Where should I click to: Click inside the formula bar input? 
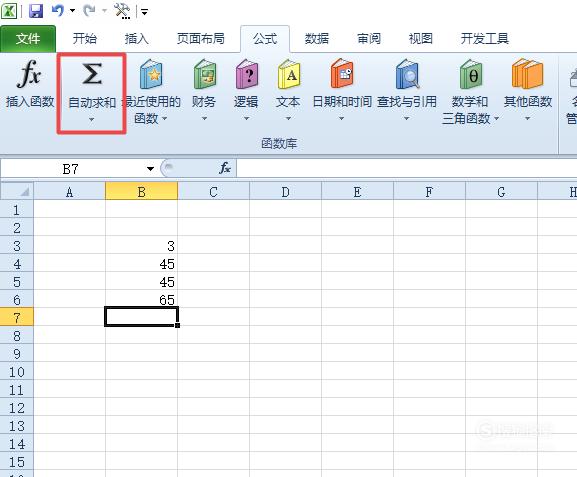point(406,169)
